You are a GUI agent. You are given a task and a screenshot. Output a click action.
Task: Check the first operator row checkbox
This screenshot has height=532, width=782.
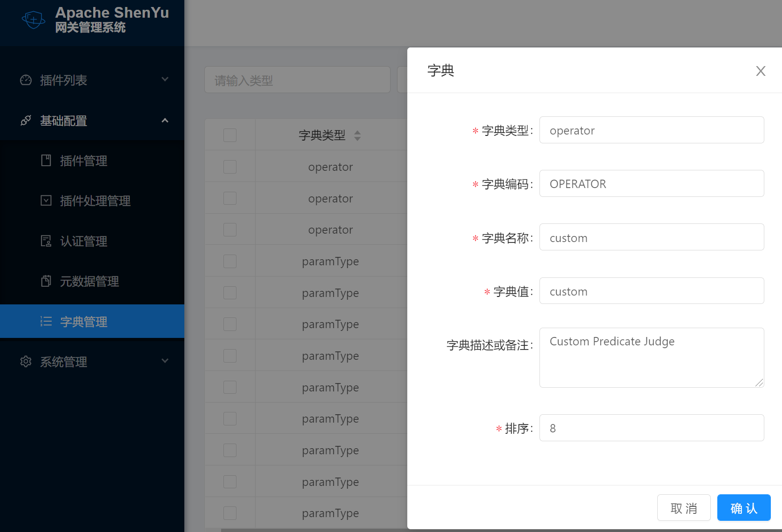point(230,167)
